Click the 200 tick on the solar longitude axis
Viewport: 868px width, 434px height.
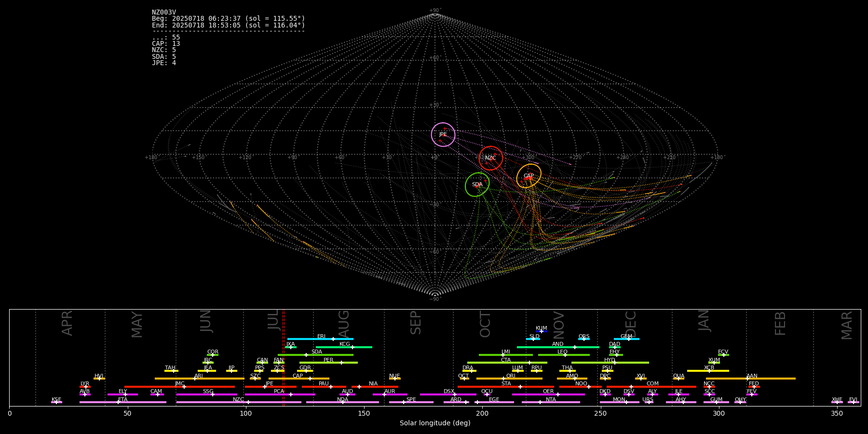pyautogui.click(x=482, y=413)
